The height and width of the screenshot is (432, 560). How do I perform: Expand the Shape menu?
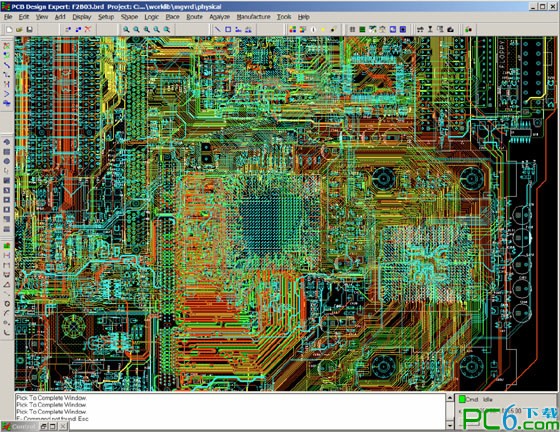coord(129,17)
